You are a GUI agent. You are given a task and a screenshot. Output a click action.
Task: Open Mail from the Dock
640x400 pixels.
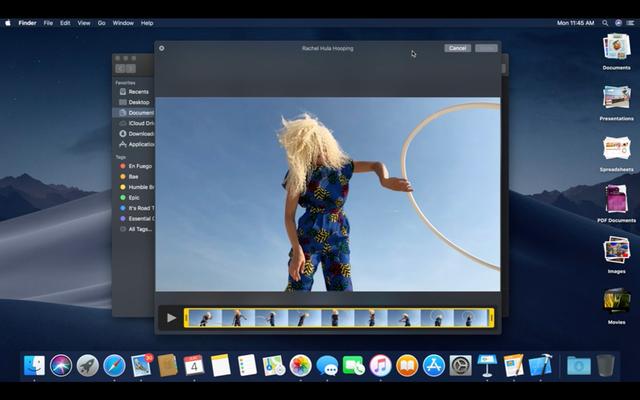click(141, 365)
